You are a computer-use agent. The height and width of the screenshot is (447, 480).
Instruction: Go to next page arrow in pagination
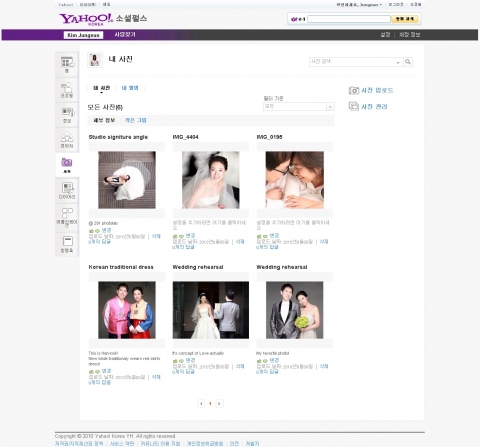(x=219, y=403)
